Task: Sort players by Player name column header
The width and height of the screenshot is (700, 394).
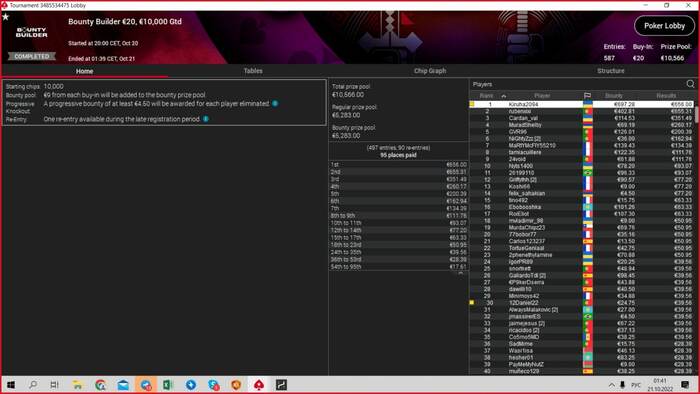Action: [542, 95]
